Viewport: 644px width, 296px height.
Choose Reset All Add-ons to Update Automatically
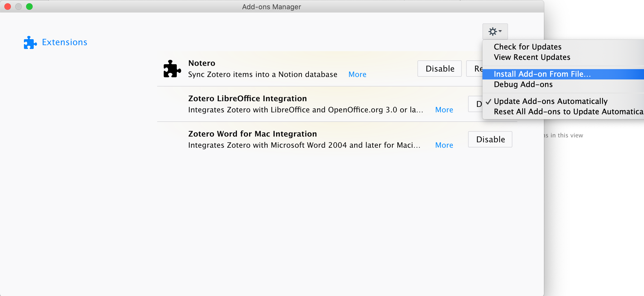pos(568,112)
